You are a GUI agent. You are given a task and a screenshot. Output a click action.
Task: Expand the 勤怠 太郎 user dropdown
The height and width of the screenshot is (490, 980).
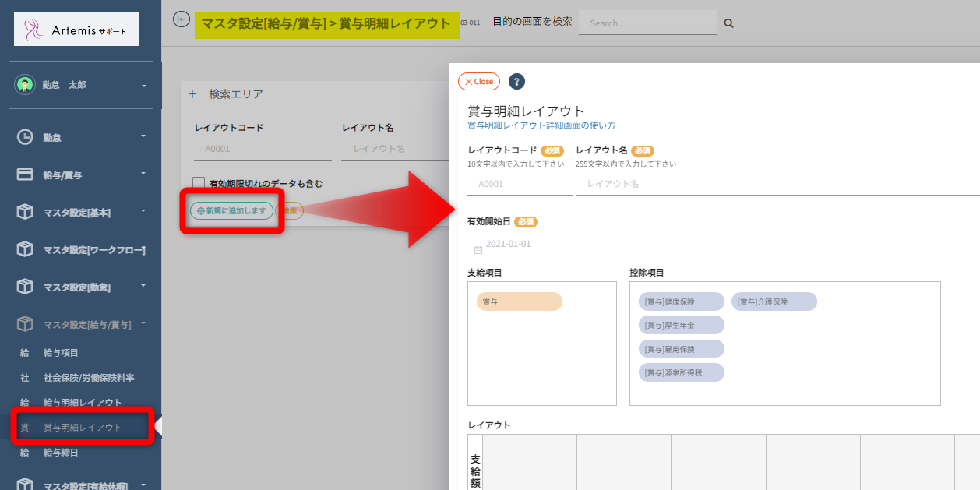143,86
